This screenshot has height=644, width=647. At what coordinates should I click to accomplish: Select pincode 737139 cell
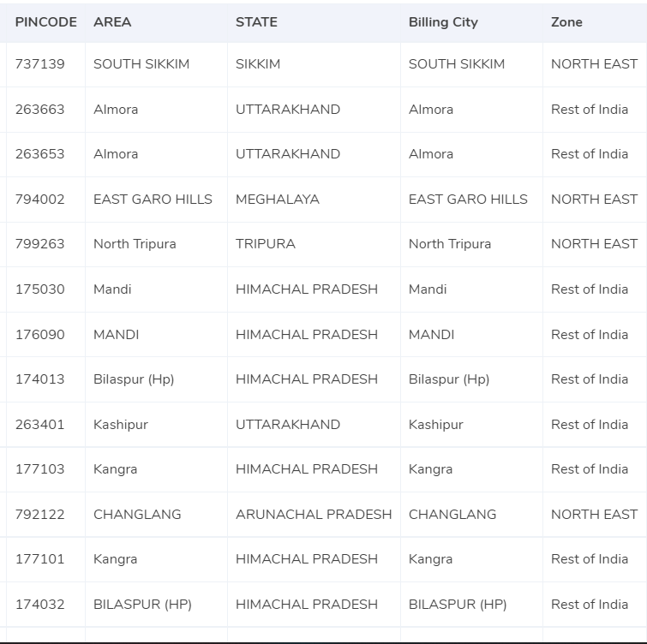pos(45,64)
